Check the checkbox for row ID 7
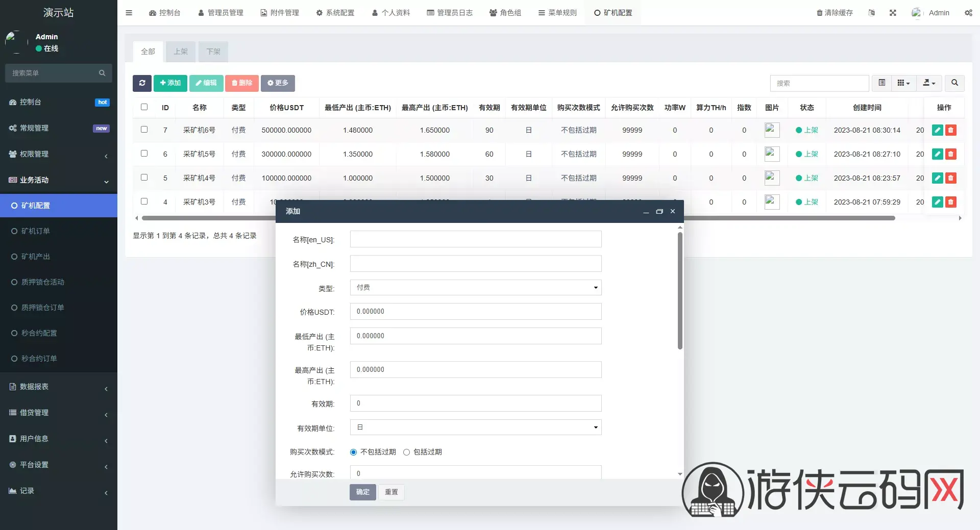Image resolution: width=980 pixels, height=530 pixels. [144, 130]
